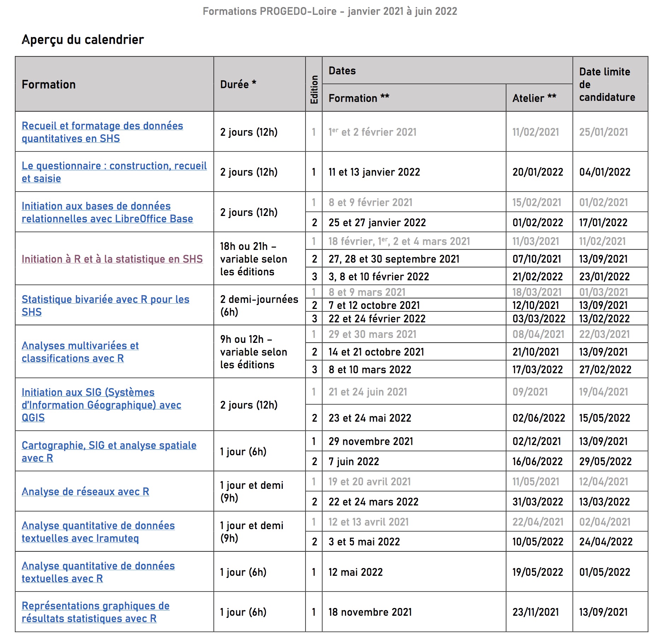The height and width of the screenshot is (644, 661).
Task: Open 'Recueil et formatage des données quantitatives en SHS' link
Action: pyautogui.click(x=102, y=132)
